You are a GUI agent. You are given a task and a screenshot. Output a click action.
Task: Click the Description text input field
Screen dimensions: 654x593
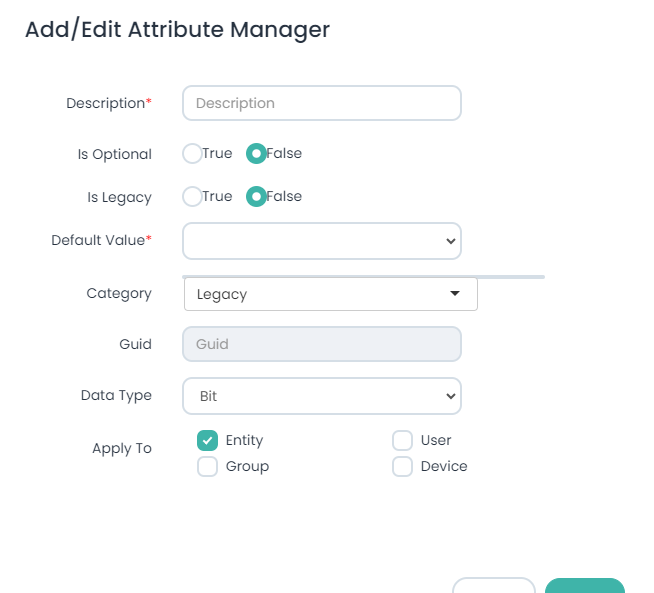click(321, 103)
